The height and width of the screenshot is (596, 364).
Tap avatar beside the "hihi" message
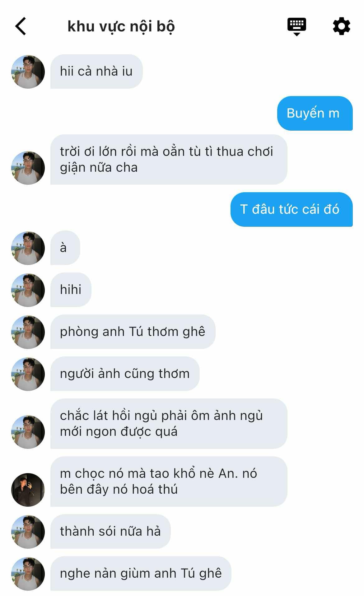coord(28,290)
